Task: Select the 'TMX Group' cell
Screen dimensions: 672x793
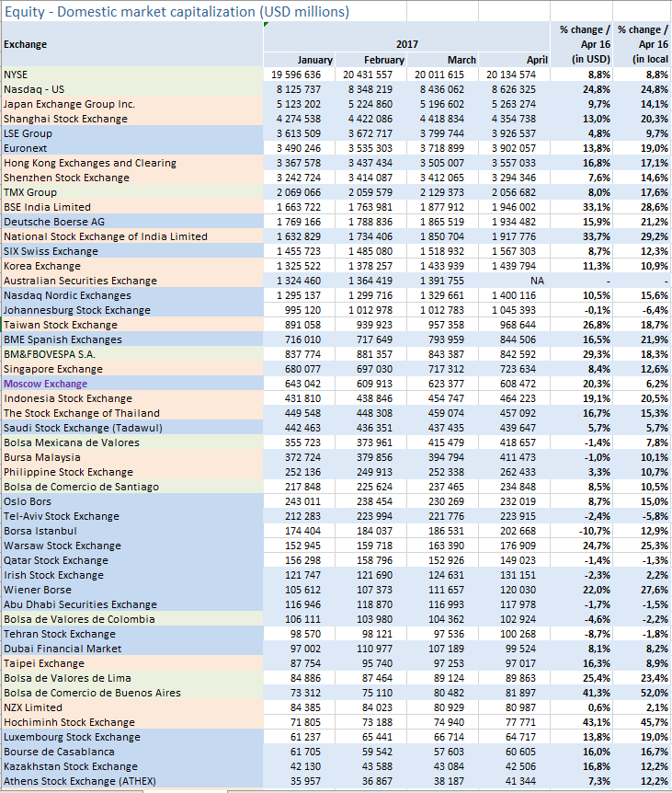Action: pos(132,191)
